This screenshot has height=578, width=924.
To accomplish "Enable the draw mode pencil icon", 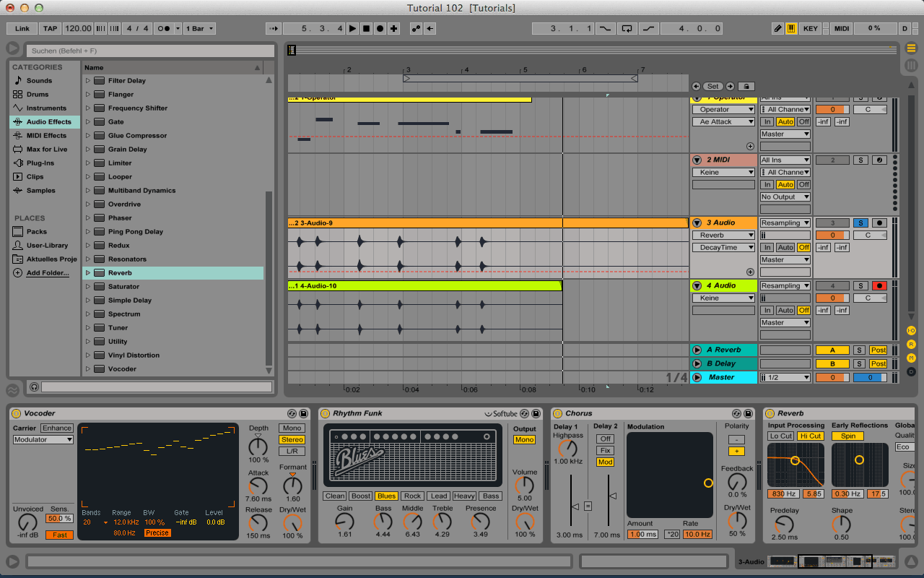I will [777, 28].
